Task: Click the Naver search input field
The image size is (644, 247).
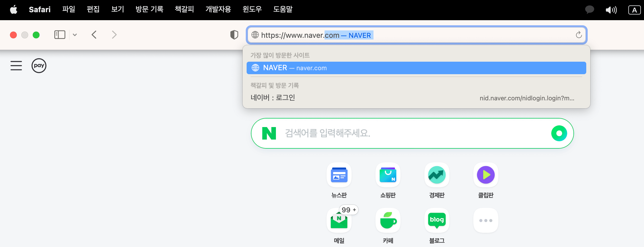Action: (x=412, y=133)
